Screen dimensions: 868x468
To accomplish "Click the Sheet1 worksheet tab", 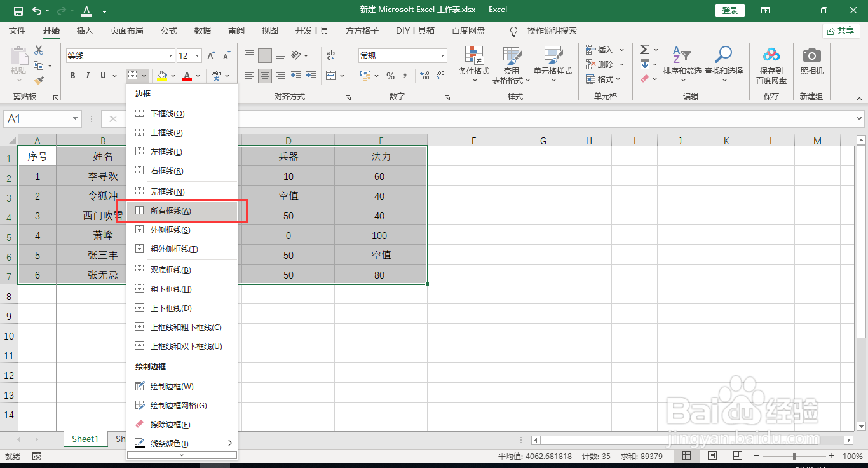I will tap(85, 439).
